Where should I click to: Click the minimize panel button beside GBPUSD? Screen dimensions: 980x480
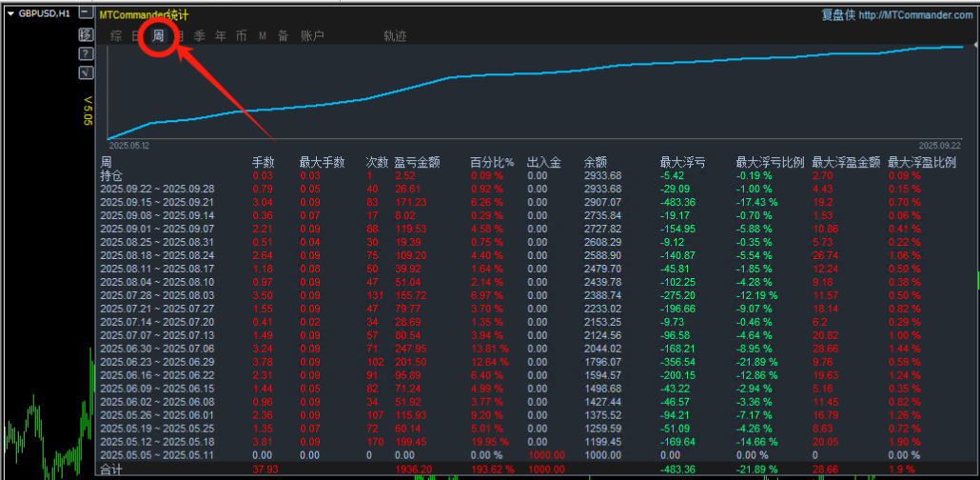click(x=86, y=13)
